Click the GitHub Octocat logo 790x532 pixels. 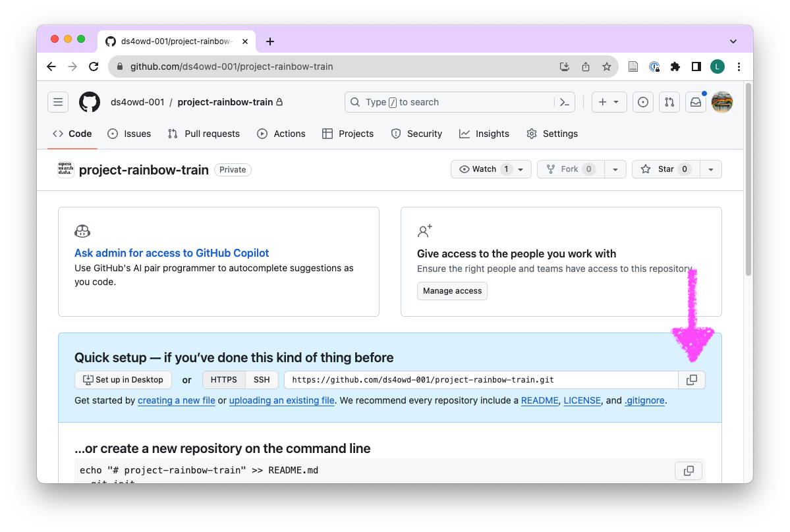coord(90,102)
